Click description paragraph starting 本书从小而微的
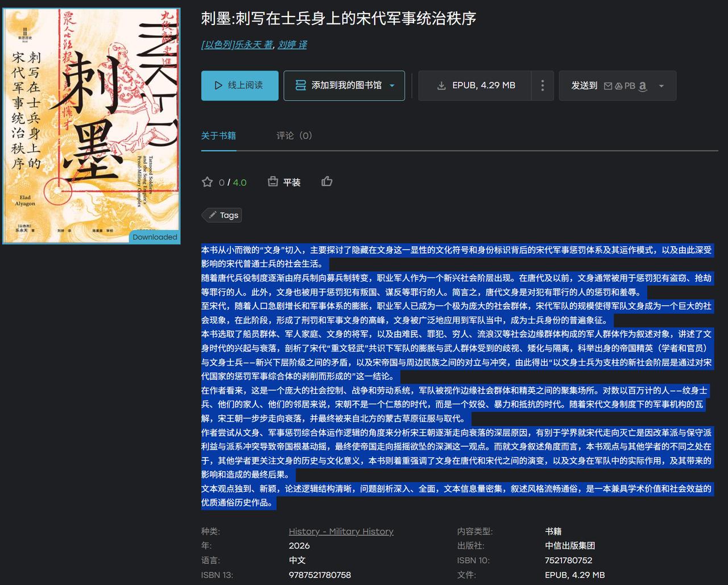Viewport: 728px width, 585px height. coord(457,257)
